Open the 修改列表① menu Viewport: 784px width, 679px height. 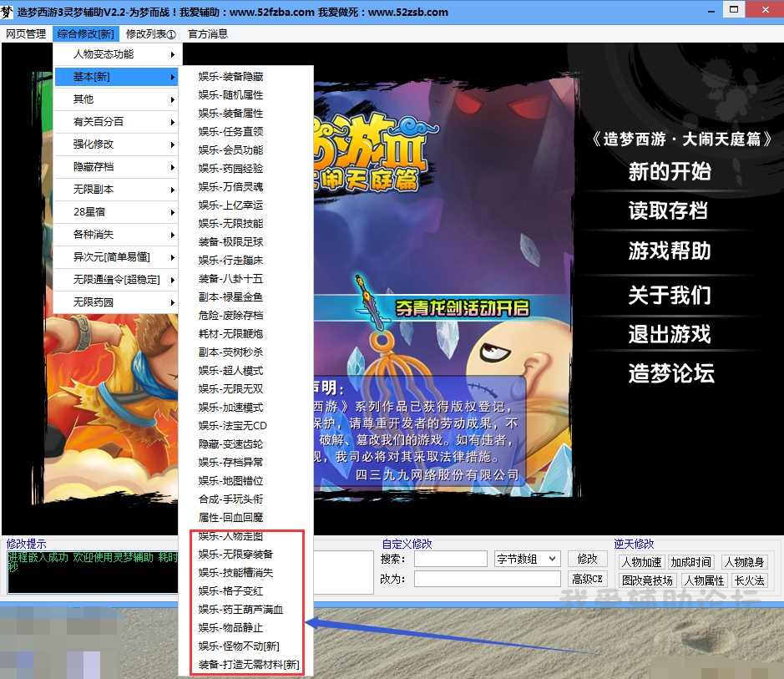pos(150,34)
